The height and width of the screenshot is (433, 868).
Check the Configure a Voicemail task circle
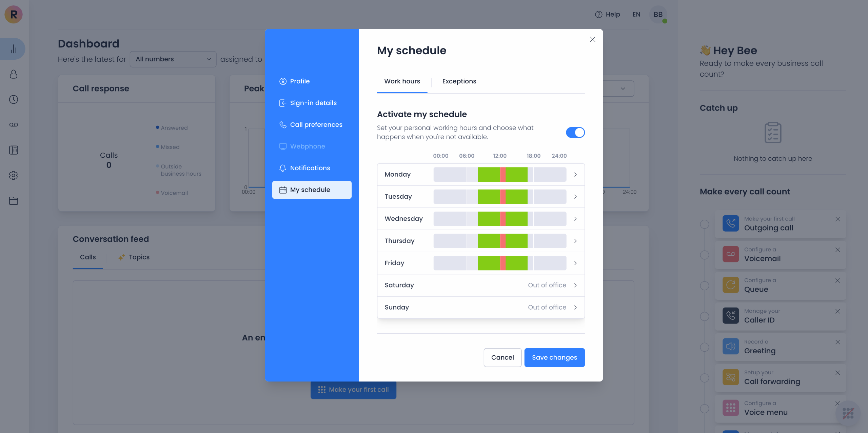click(x=705, y=255)
